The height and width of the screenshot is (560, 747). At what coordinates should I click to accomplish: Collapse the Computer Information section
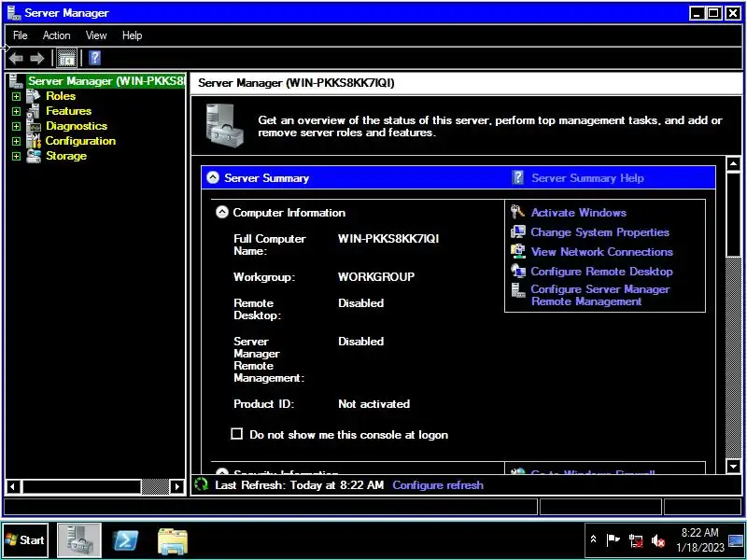point(222,213)
